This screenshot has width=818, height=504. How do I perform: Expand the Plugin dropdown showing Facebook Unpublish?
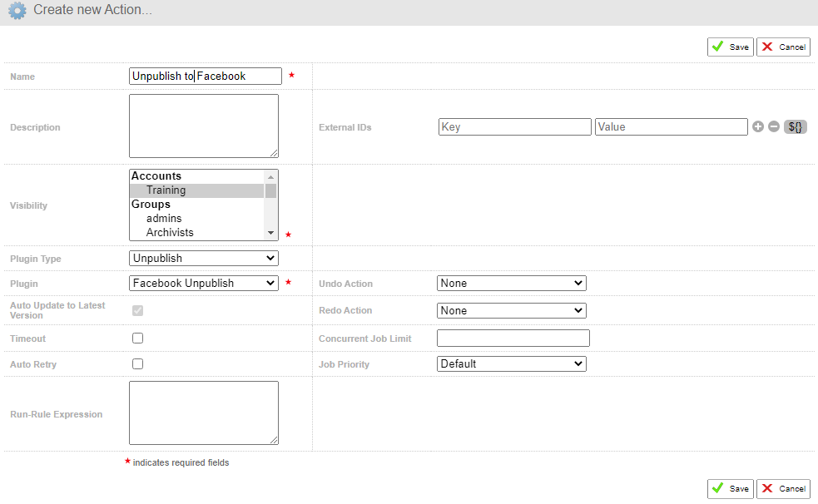point(203,283)
